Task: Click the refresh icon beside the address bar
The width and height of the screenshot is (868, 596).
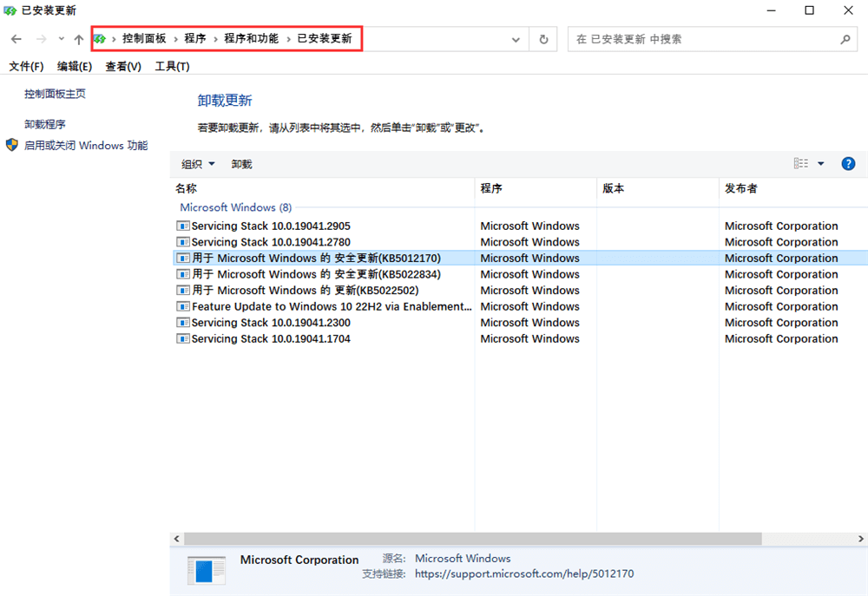Action: [542, 38]
